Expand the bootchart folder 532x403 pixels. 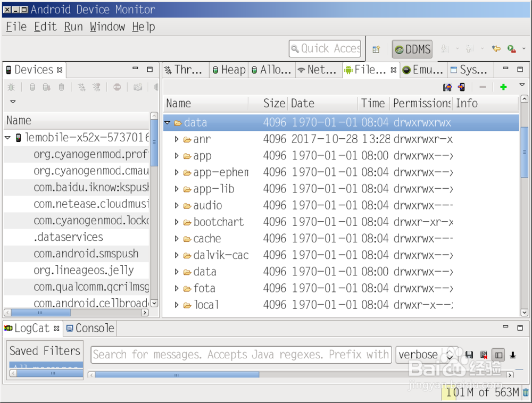click(177, 222)
